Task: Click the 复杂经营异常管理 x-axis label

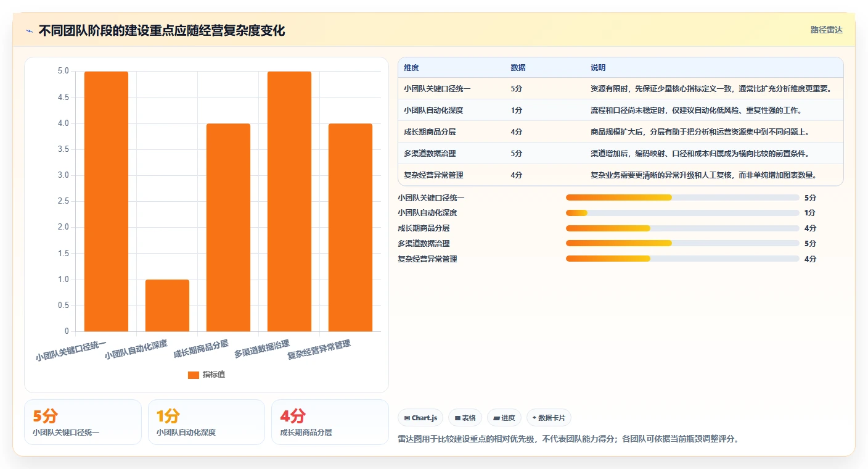Action: [319, 350]
